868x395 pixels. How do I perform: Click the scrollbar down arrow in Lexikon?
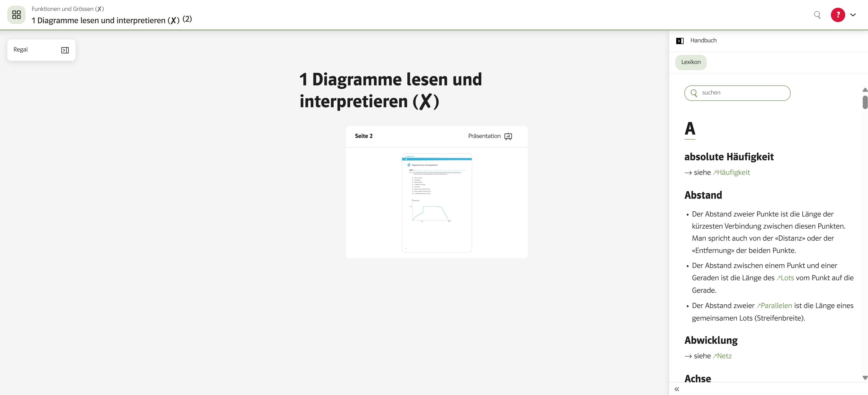click(x=865, y=378)
